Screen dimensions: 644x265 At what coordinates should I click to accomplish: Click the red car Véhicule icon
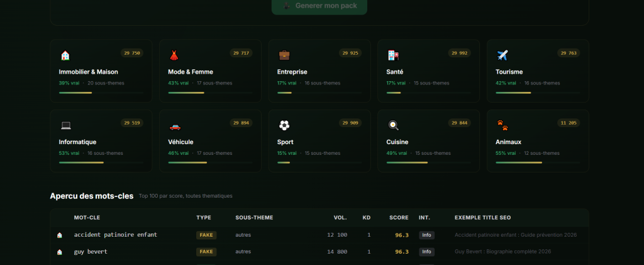tap(175, 127)
